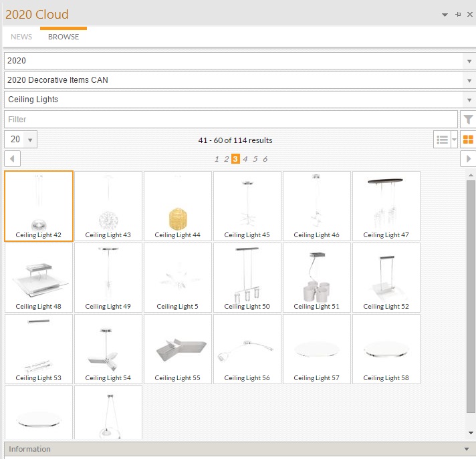Go to results page 1
The width and height of the screenshot is (476, 459).
[217, 159]
